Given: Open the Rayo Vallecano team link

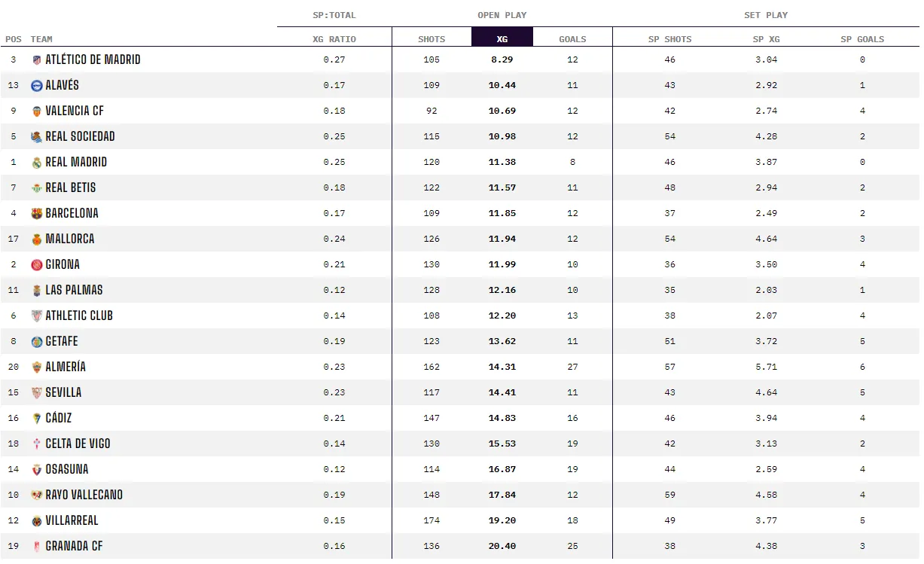Looking at the screenshot, I should click(x=84, y=495).
